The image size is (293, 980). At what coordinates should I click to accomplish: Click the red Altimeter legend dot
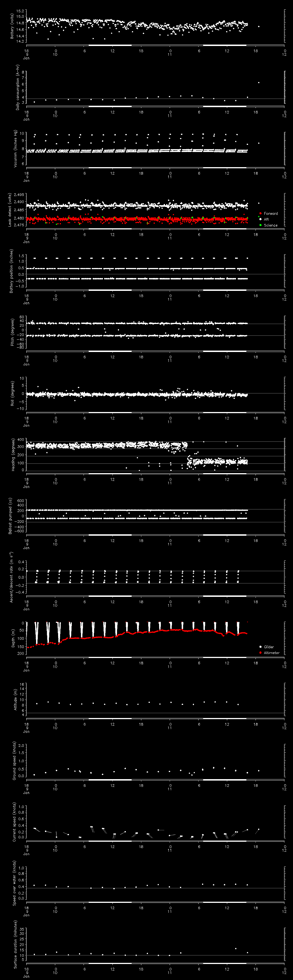pos(260,653)
